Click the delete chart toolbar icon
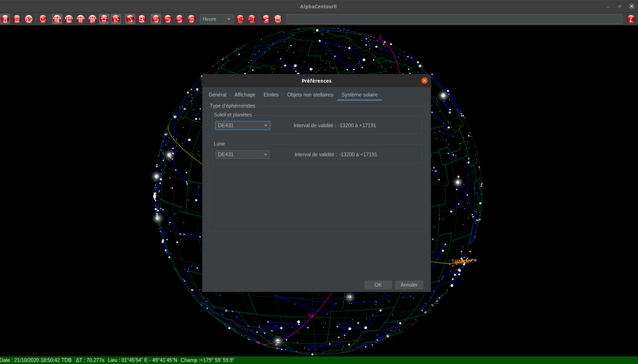The width and height of the screenshot is (638, 364). point(17,19)
